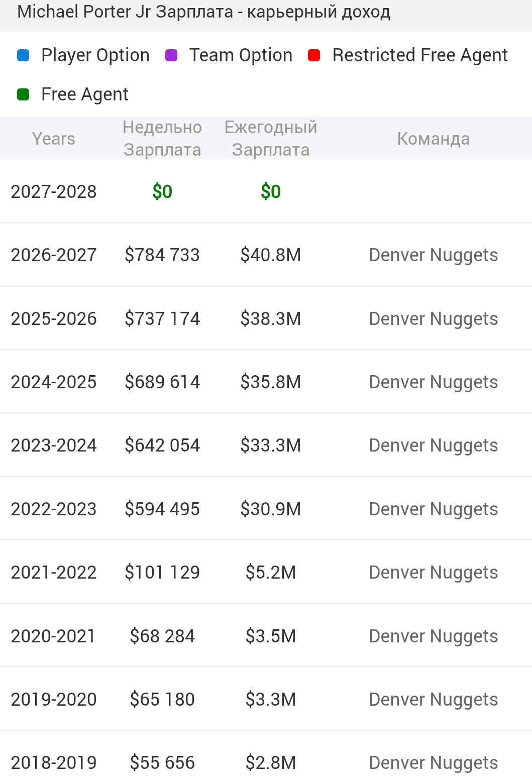The width and height of the screenshot is (532, 781).
Task: Click the Michael Porter Jr salary heading
Action: tap(203, 12)
